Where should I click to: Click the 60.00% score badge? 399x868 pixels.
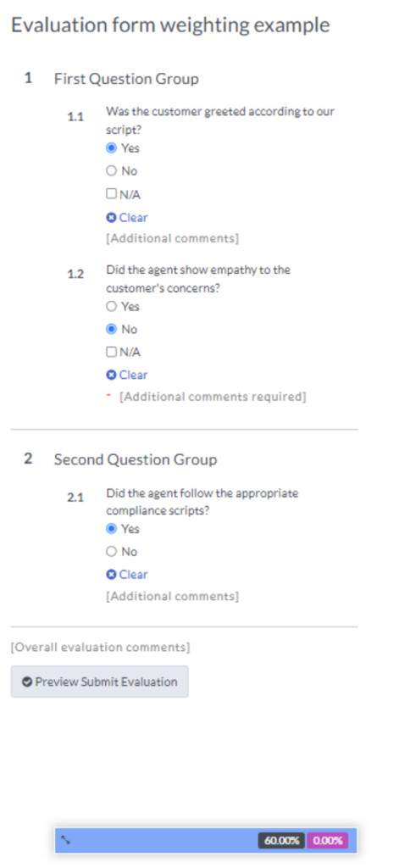pos(282,840)
